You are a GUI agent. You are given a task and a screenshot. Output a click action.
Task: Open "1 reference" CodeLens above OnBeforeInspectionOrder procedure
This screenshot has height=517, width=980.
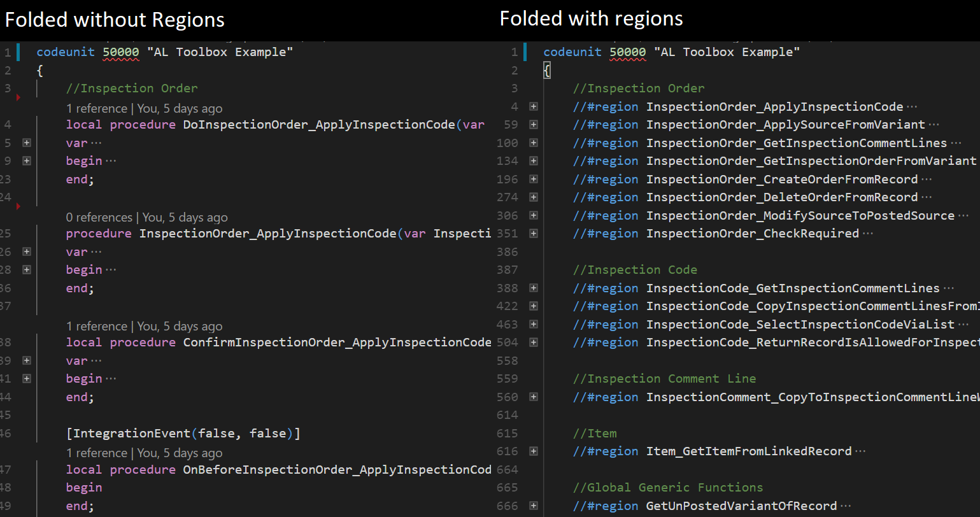click(x=96, y=453)
